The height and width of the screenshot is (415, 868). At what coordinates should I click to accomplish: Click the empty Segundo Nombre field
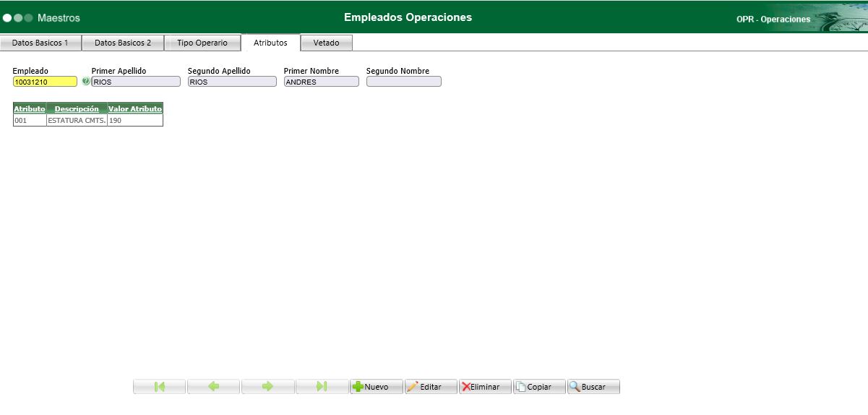point(403,82)
